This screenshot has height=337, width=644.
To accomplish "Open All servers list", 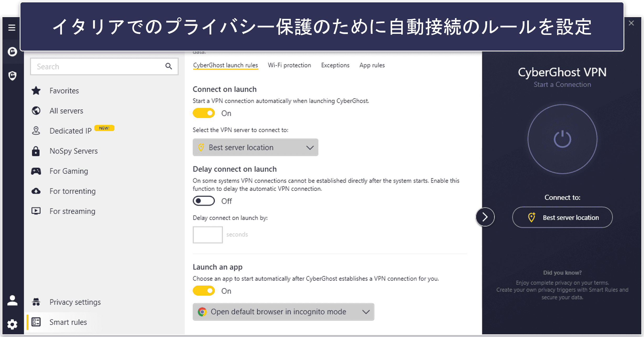I will (66, 111).
